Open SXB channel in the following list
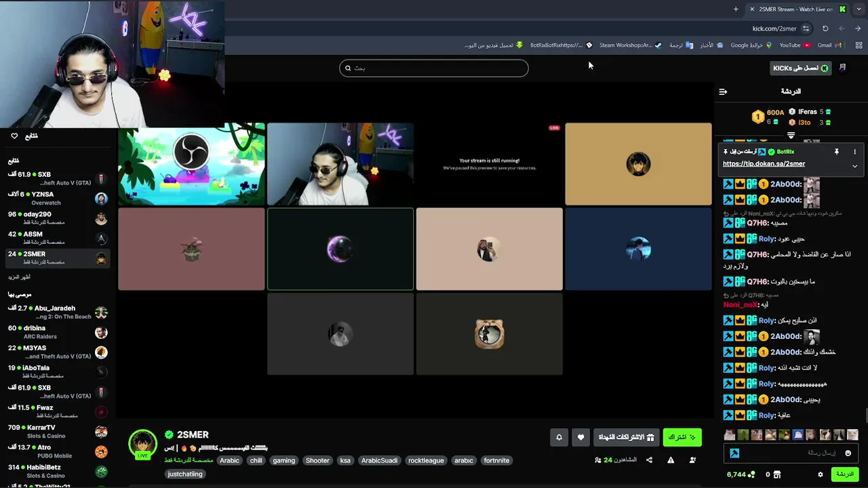 tap(58, 178)
